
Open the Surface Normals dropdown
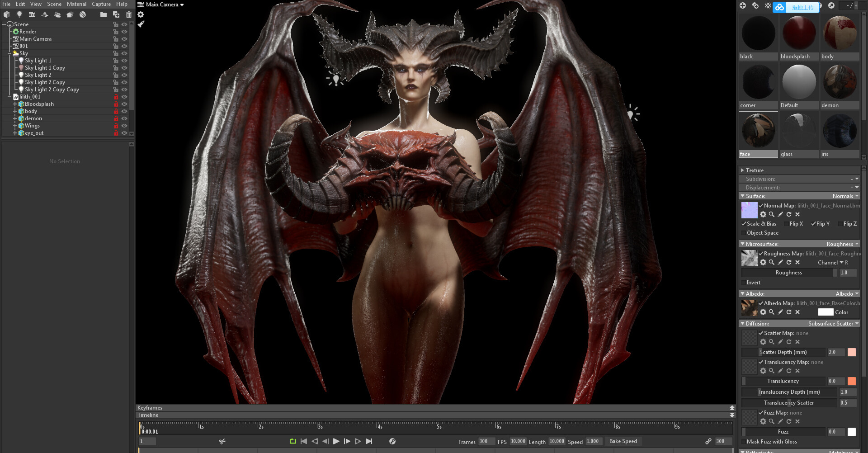(x=845, y=196)
